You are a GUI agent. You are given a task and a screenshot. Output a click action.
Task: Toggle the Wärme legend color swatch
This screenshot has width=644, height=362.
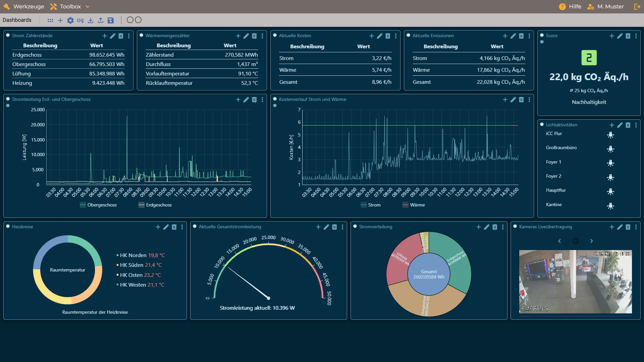pos(405,205)
